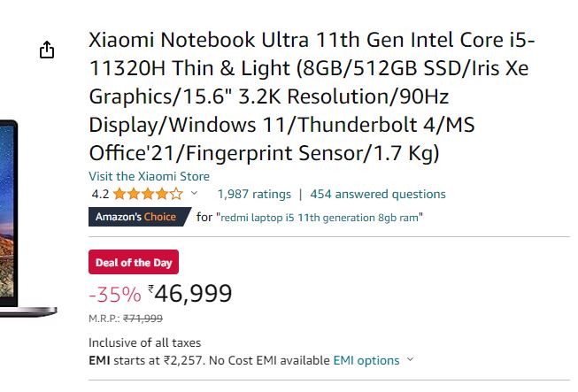This screenshot has width=578, height=392.
Task: Click the 4.2 rating number
Action: (x=100, y=194)
